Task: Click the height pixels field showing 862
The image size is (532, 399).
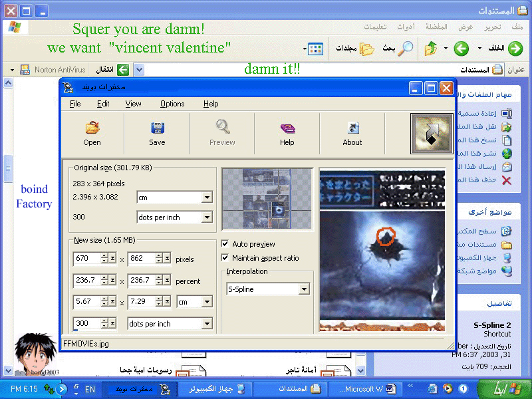Action: pyautogui.click(x=142, y=258)
